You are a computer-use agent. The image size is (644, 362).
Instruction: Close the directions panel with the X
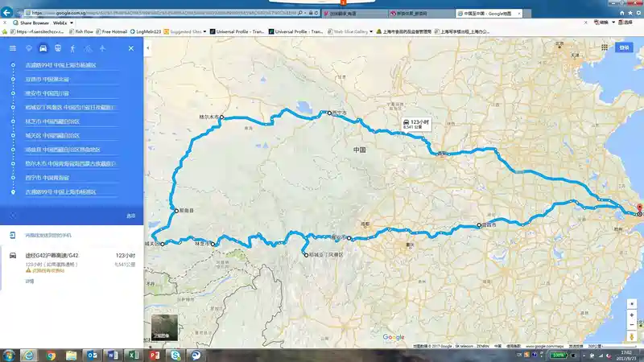131,48
